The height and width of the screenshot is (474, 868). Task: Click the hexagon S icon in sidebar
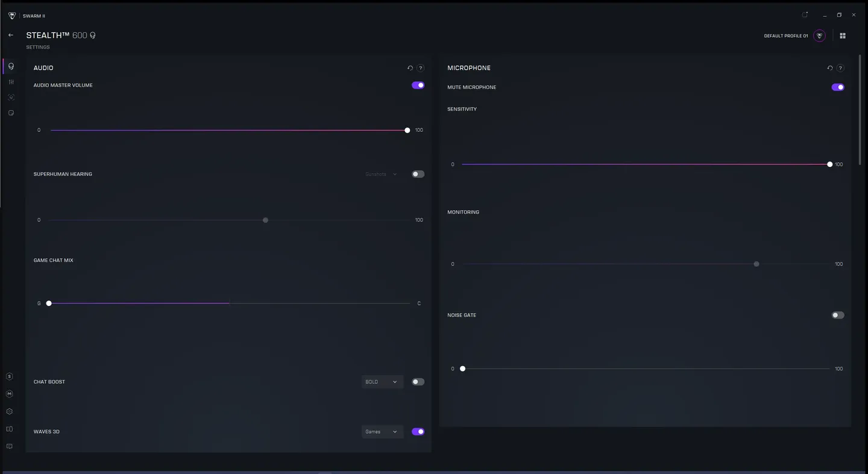pos(10,376)
